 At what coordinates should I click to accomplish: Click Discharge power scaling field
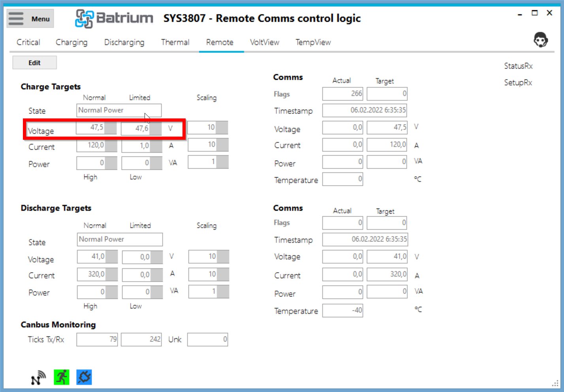[209, 291]
